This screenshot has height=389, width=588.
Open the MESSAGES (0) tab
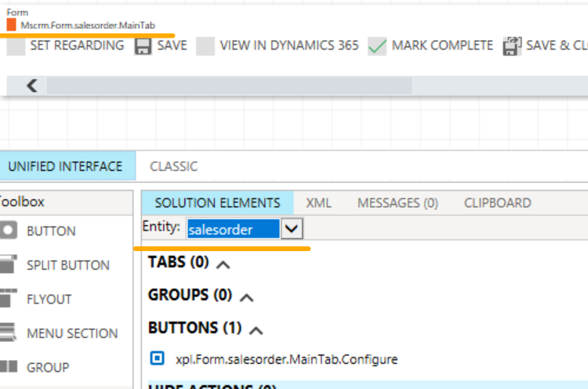pyautogui.click(x=397, y=203)
